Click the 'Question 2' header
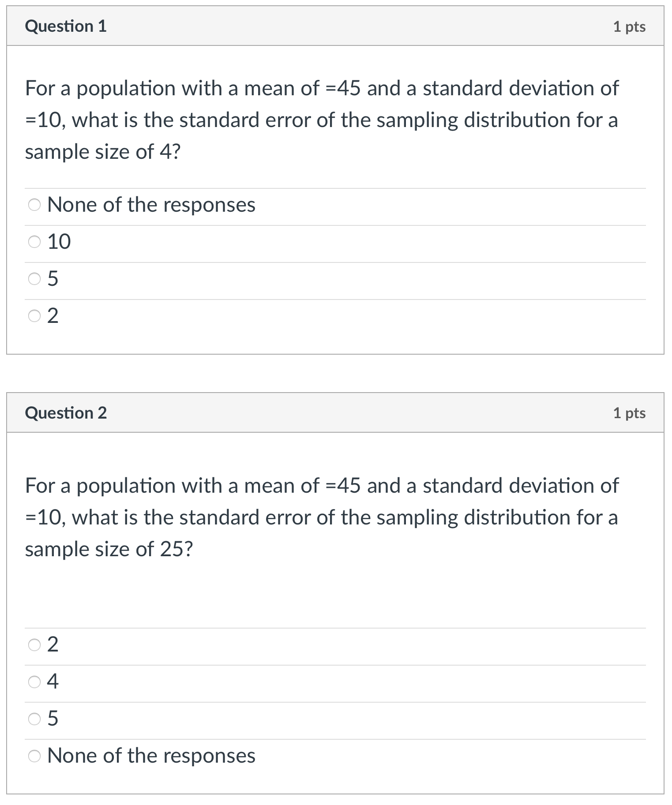Screen dimensions: 672x805 (67, 413)
